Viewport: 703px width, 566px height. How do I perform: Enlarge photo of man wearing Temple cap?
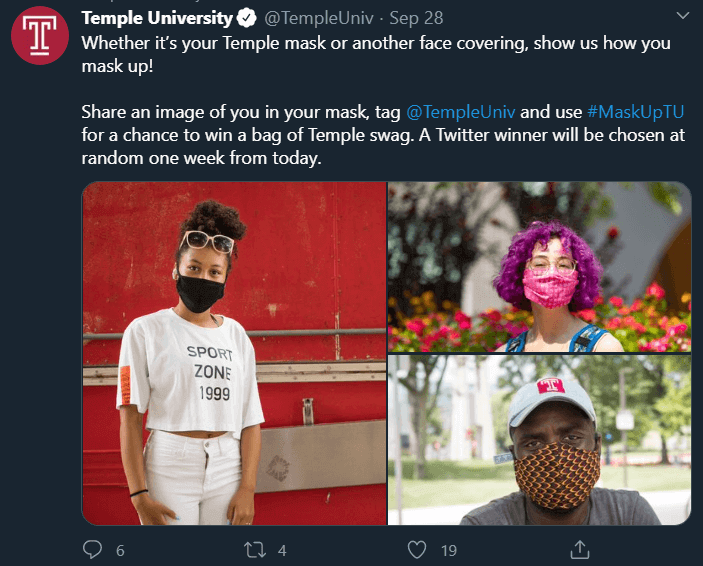[x=539, y=440]
